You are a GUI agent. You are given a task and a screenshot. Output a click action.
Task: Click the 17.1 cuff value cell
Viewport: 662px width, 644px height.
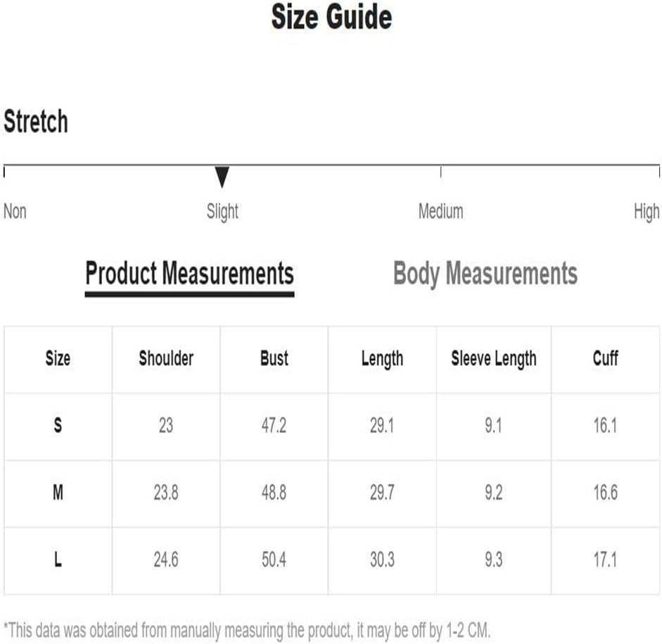[x=606, y=560]
